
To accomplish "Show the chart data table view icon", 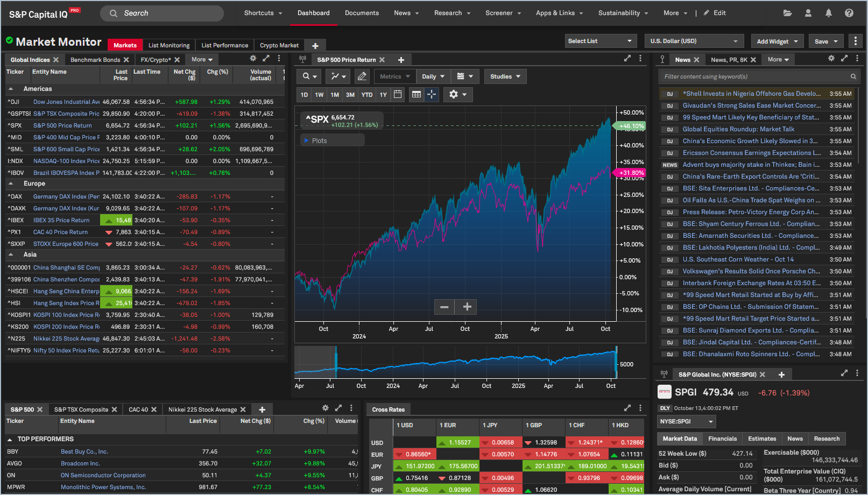I will click(416, 95).
